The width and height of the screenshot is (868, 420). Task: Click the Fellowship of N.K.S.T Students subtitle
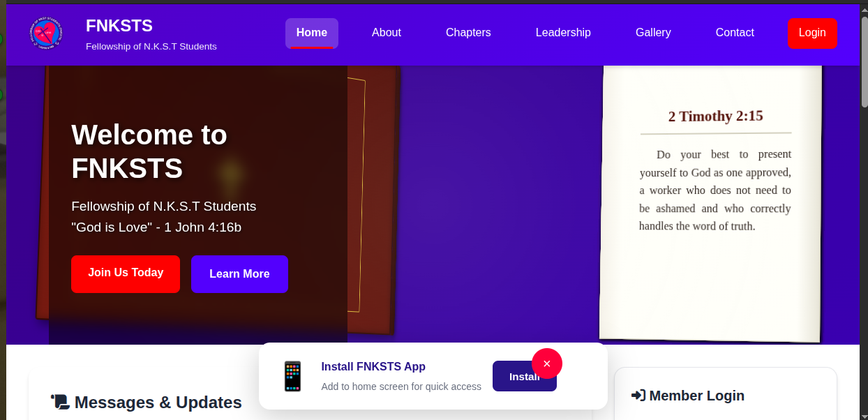[x=151, y=47]
